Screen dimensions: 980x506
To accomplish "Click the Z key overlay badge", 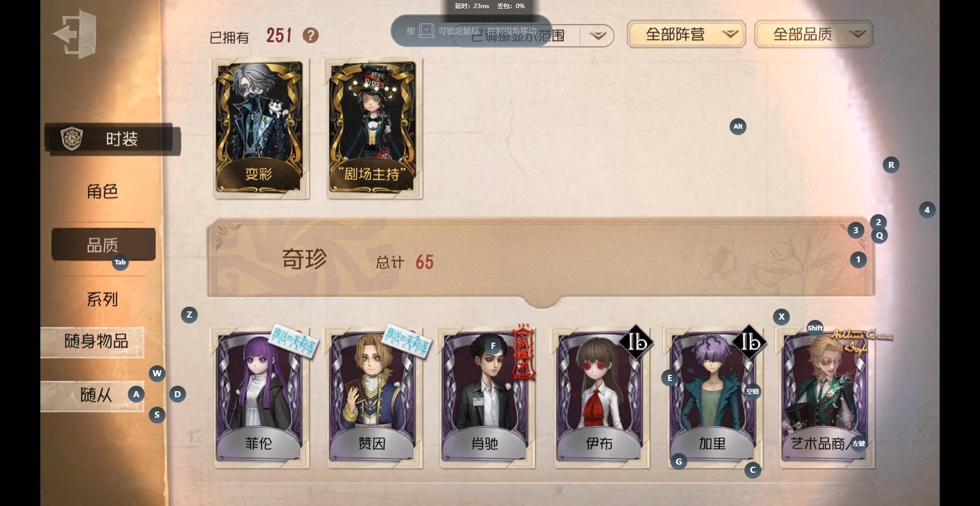I will 189,315.
